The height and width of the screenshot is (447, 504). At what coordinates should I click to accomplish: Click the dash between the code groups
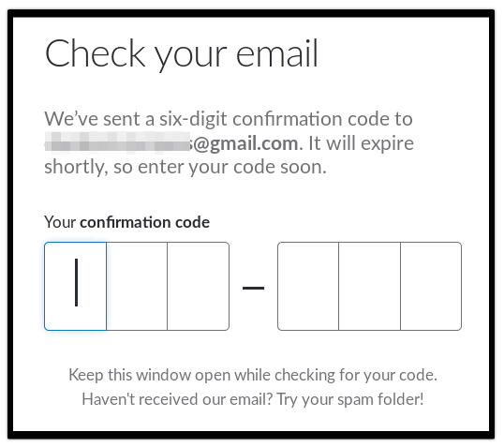tap(253, 288)
